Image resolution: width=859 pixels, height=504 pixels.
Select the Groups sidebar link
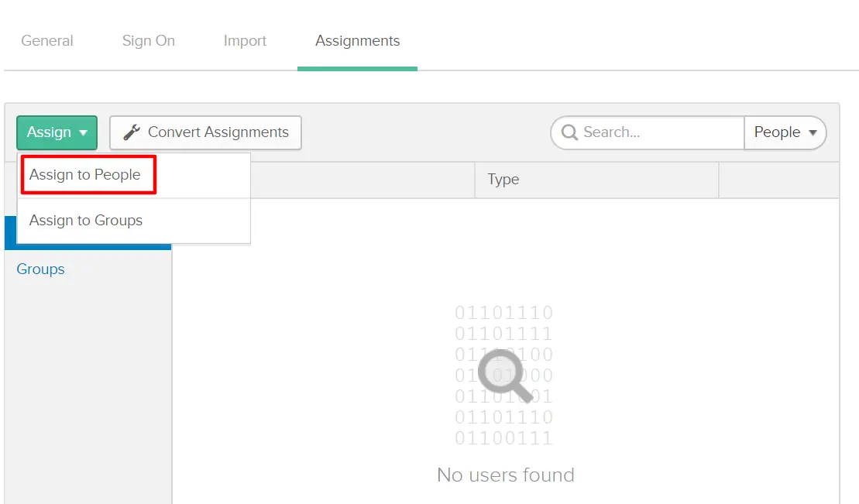tap(40, 269)
